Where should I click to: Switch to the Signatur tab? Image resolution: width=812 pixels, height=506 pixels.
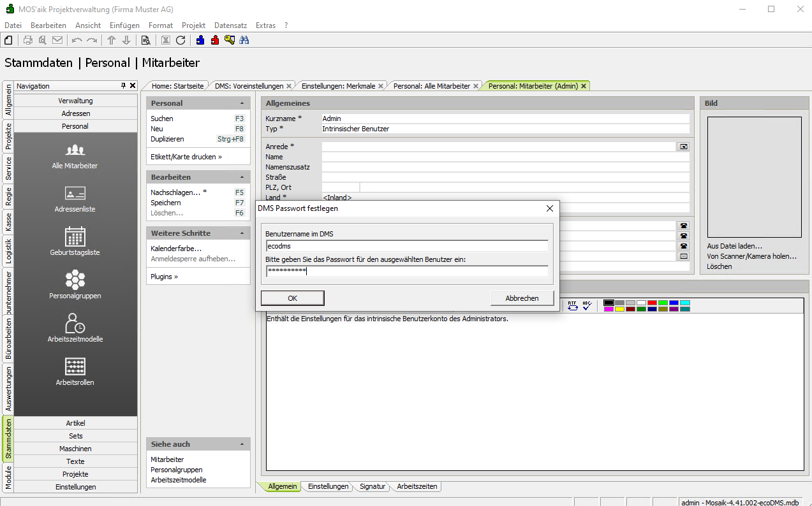(x=372, y=486)
